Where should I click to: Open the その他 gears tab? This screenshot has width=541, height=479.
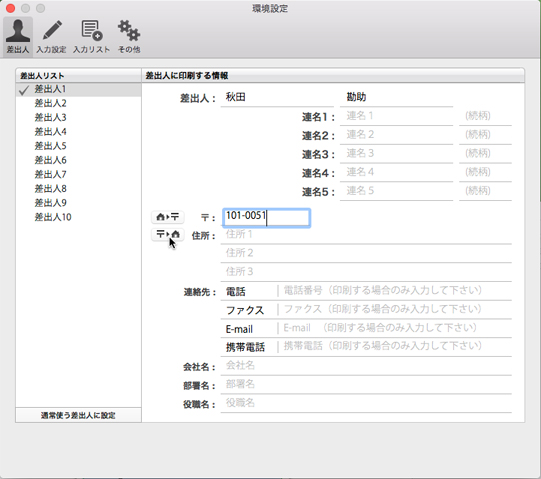point(129,37)
